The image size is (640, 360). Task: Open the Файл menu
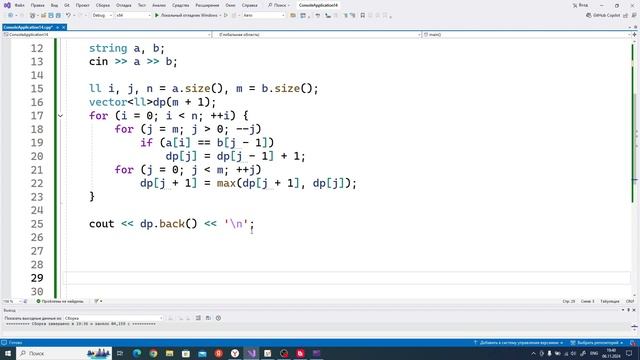pos(19,5)
